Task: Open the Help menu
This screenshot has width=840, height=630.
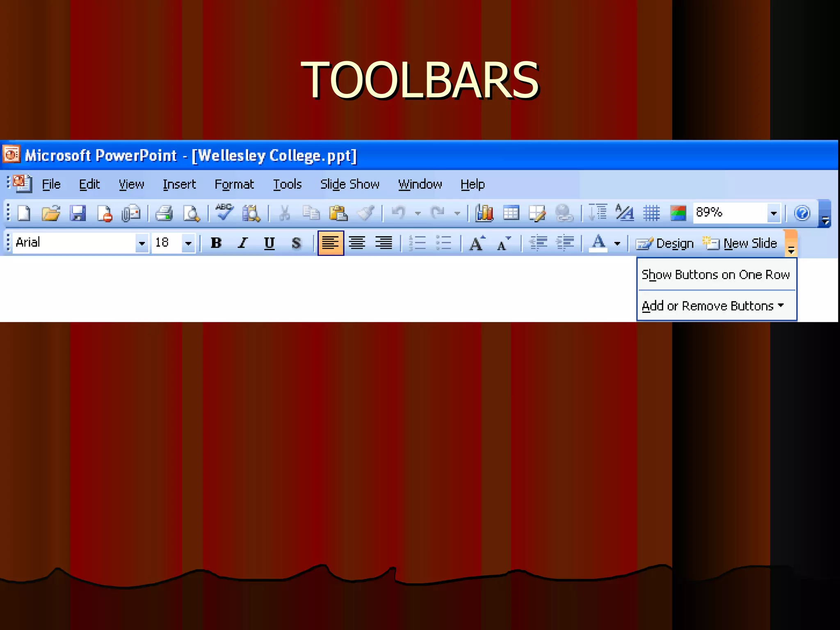Action: click(x=472, y=185)
